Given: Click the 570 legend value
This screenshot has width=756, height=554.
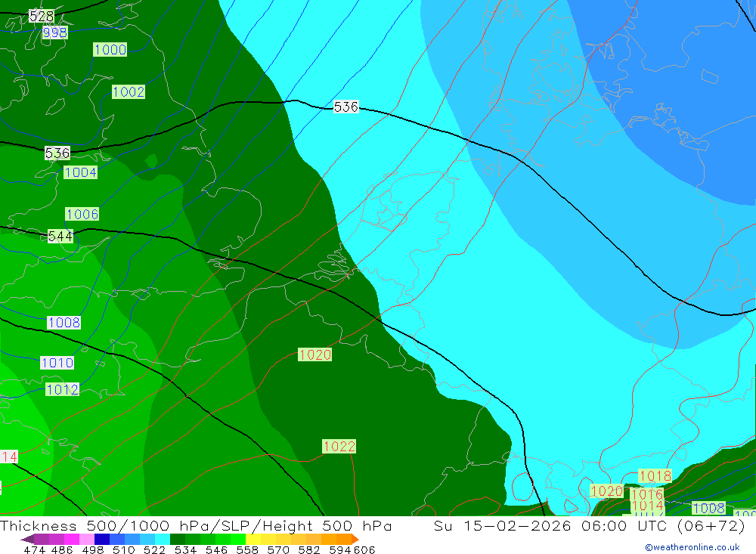Looking at the screenshot, I should coord(278,549).
